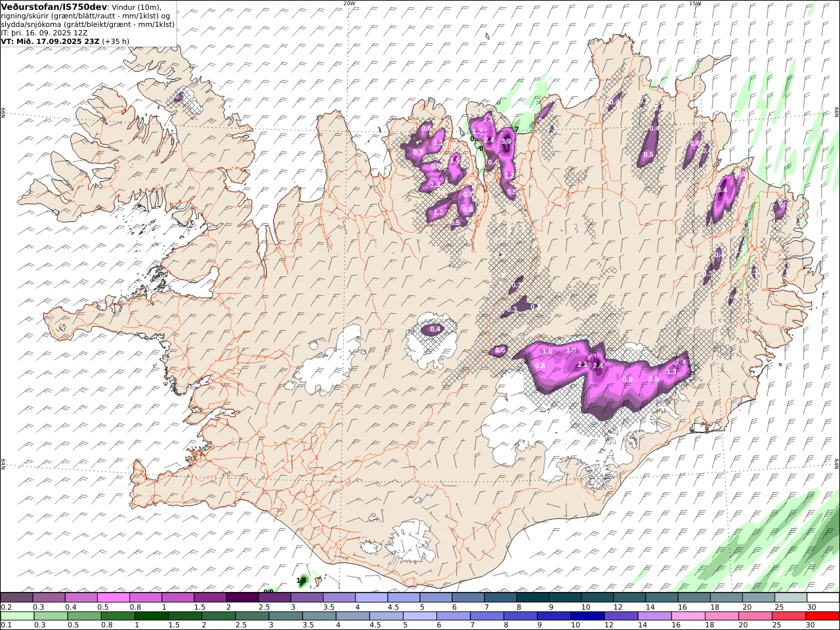The image size is (840, 630).
Task: Choose the medium green 0.5 rain legend swatch
Action: pos(85,616)
